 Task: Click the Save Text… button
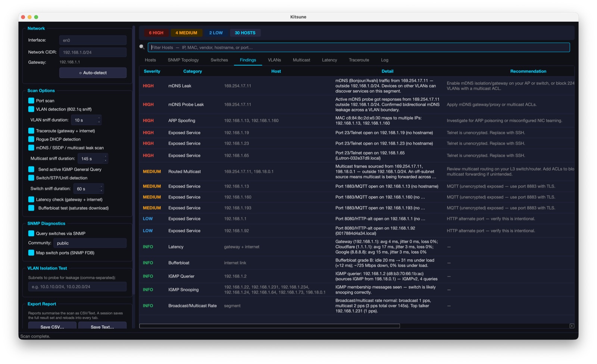(102, 326)
